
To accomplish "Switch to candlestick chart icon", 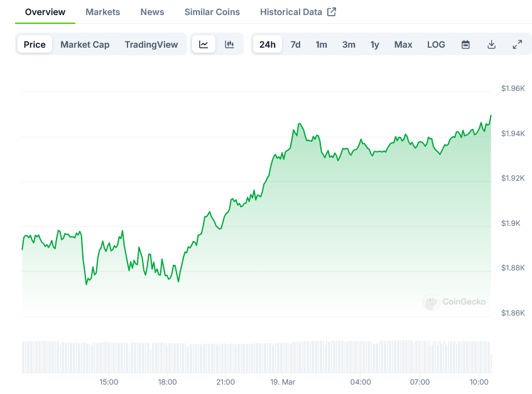I will [x=229, y=45].
